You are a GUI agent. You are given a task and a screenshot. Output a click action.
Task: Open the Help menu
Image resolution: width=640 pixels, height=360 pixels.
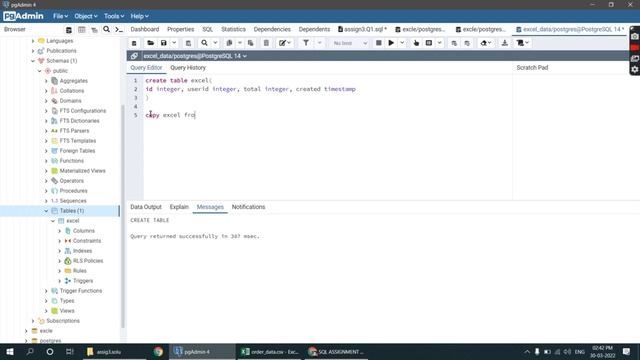(139, 16)
